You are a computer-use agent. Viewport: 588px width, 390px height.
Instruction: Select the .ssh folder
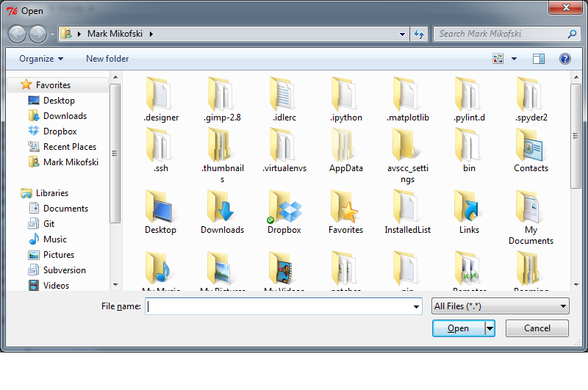point(161,151)
